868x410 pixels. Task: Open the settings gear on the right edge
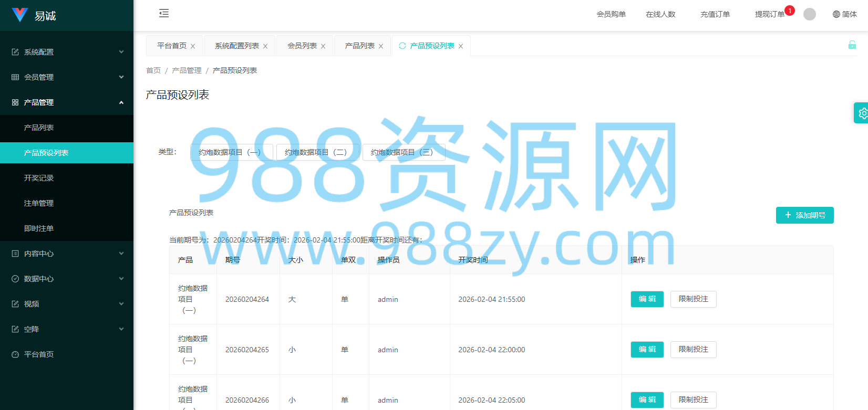[x=862, y=113]
